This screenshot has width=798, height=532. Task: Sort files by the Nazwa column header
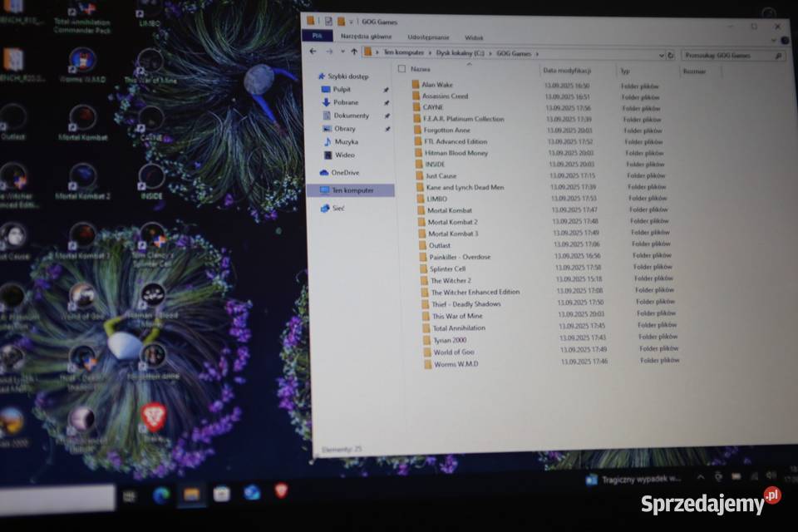click(x=421, y=69)
